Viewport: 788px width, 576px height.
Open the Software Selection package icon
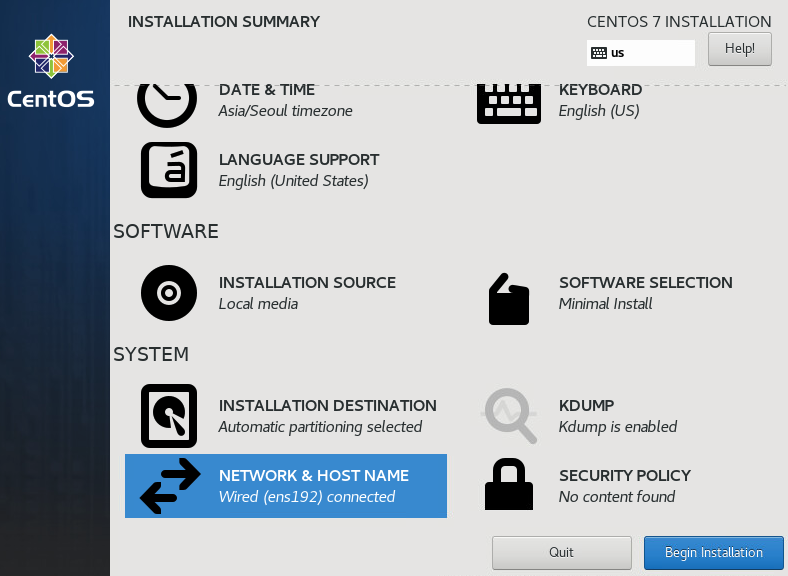click(x=509, y=299)
